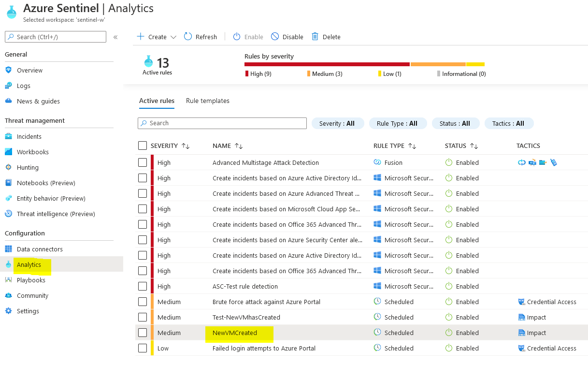The height and width of the screenshot is (365, 588).
Task: Click the Analytics flask icon in sidebar
Action: click(8, 264)
